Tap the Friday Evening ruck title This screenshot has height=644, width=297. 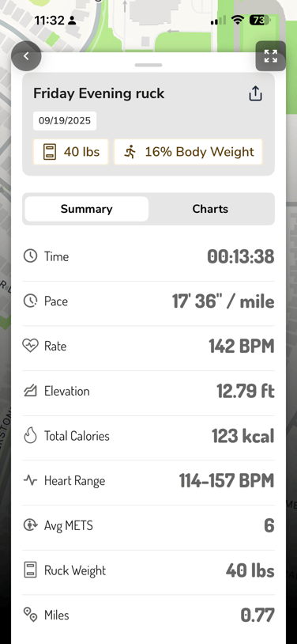coord(99,93)
